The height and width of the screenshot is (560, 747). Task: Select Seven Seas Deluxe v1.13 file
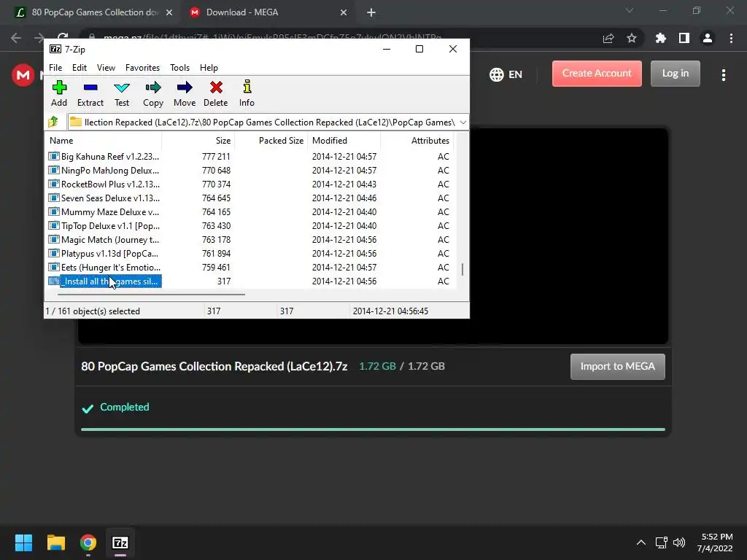110,198
